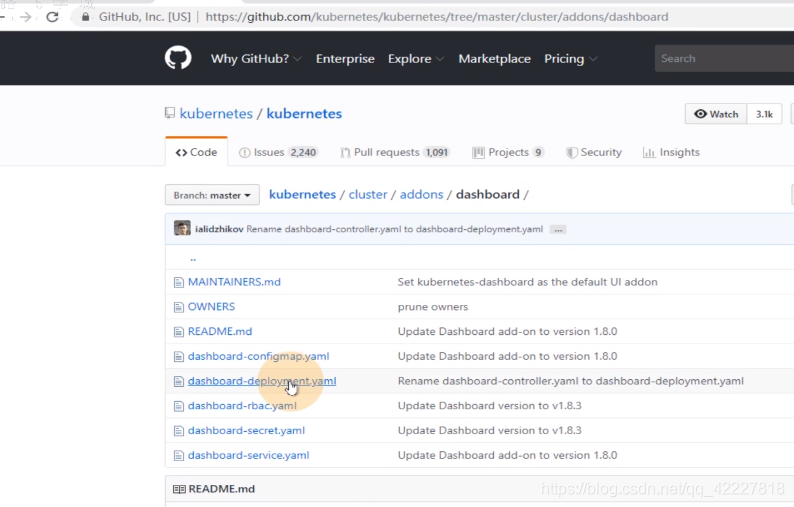
Task: Open 'Set kubernetes-dashboard as the default UI addon' commit
Action: [x=528, y=282]
